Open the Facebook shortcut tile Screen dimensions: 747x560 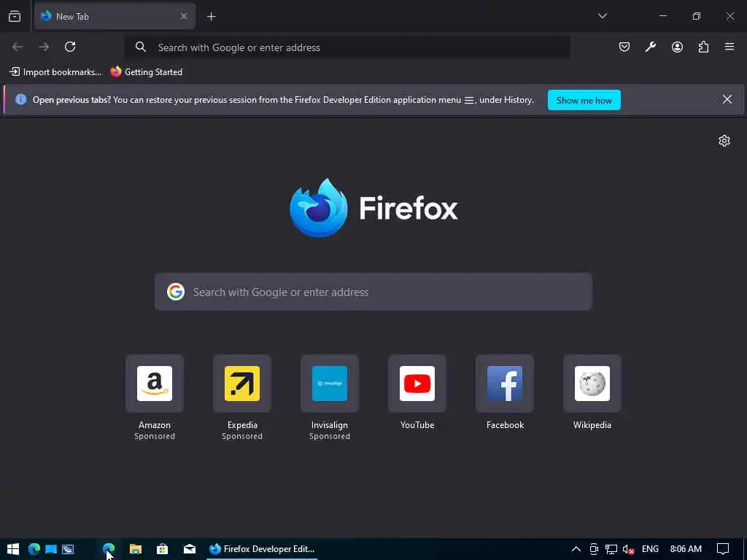(505, 384)
